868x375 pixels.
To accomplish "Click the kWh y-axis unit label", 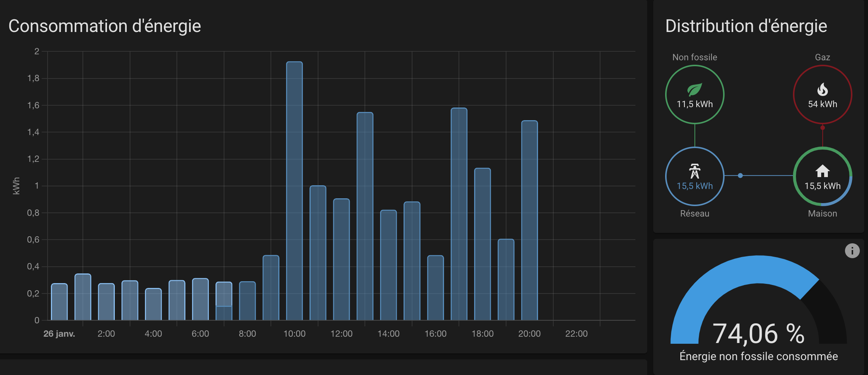I will tap(16, 186).
